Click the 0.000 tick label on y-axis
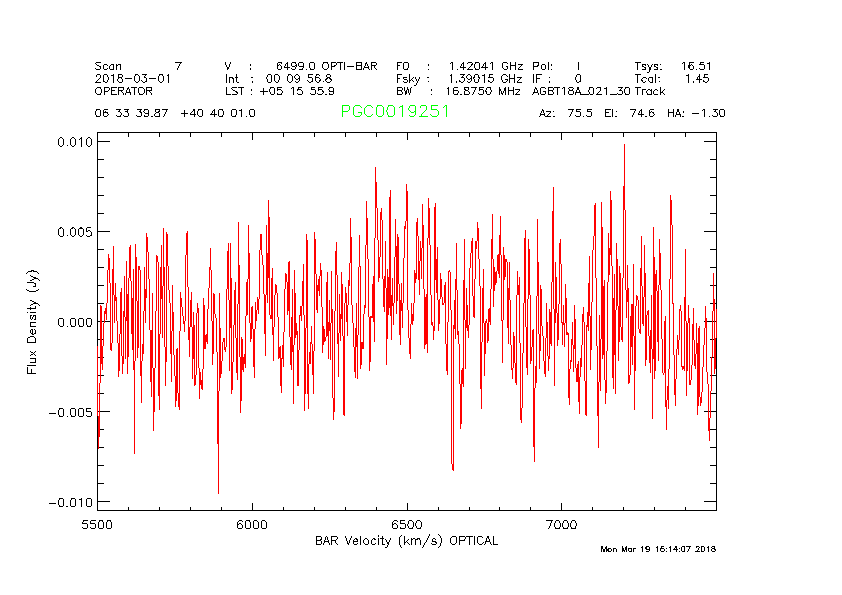Viewport: 842px width, 595px height. tap(74, 322)
